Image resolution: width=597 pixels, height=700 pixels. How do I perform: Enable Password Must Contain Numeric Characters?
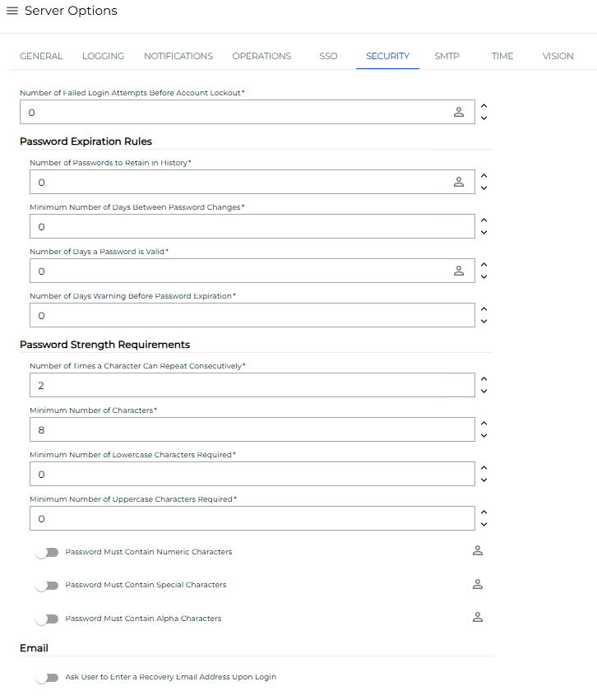47,552
